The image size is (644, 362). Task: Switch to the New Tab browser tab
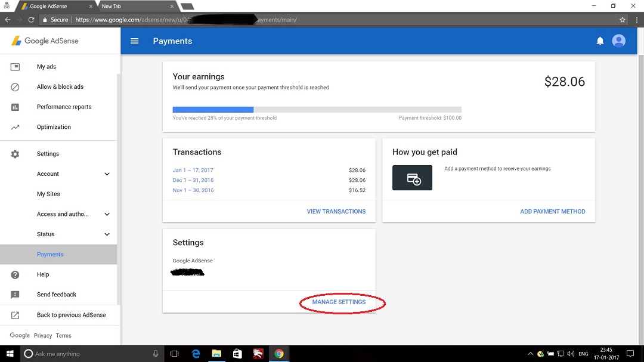(135, 6)
